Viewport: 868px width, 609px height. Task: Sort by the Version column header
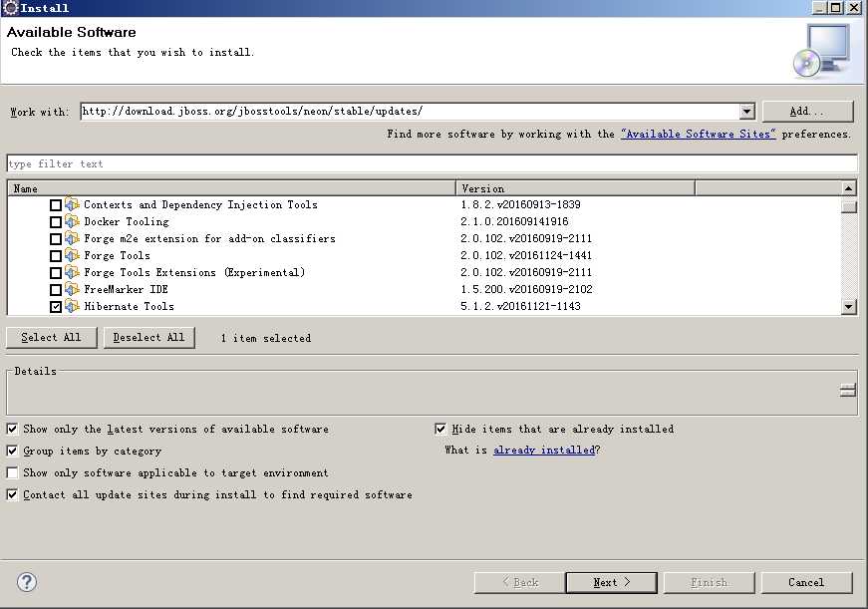coord(575,188)
